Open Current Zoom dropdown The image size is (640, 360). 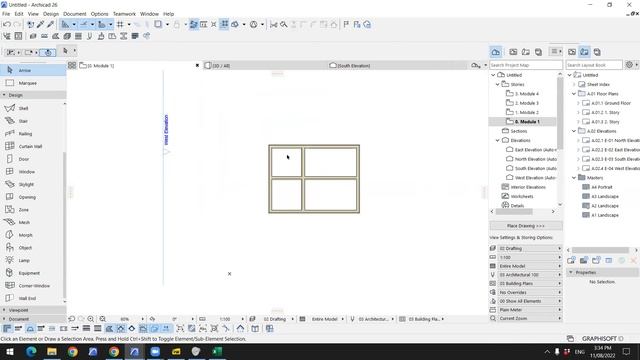click(530, 318)
